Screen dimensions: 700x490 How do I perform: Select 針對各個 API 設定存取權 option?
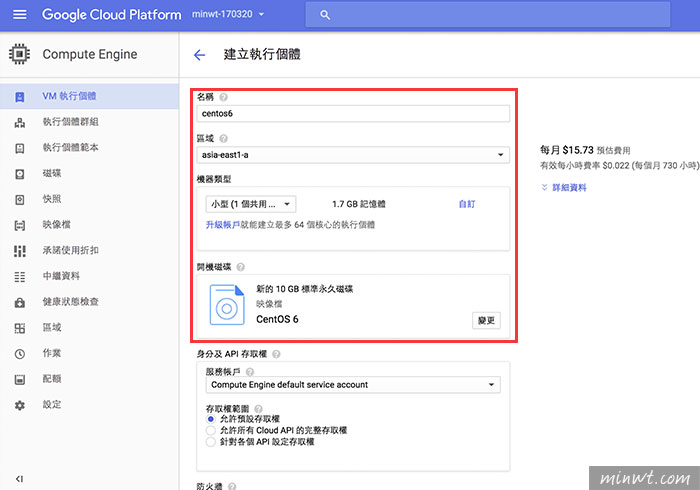tap(211, 442)
